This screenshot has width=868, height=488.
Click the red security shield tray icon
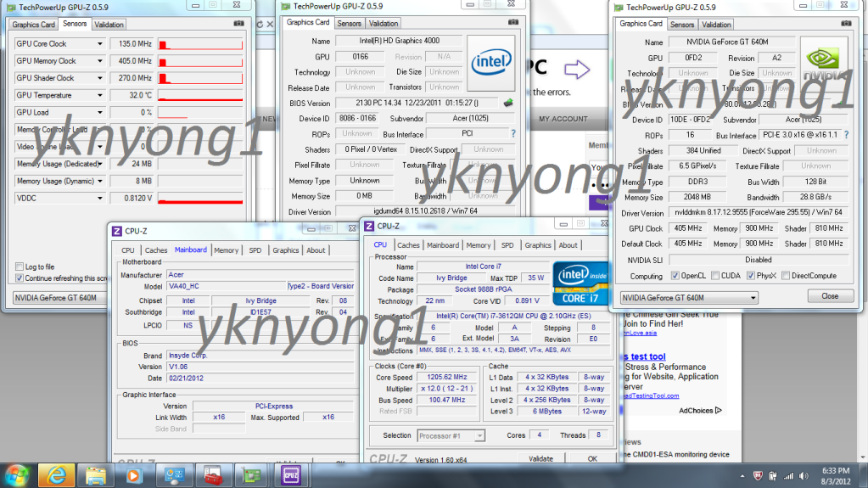[758, 476]
